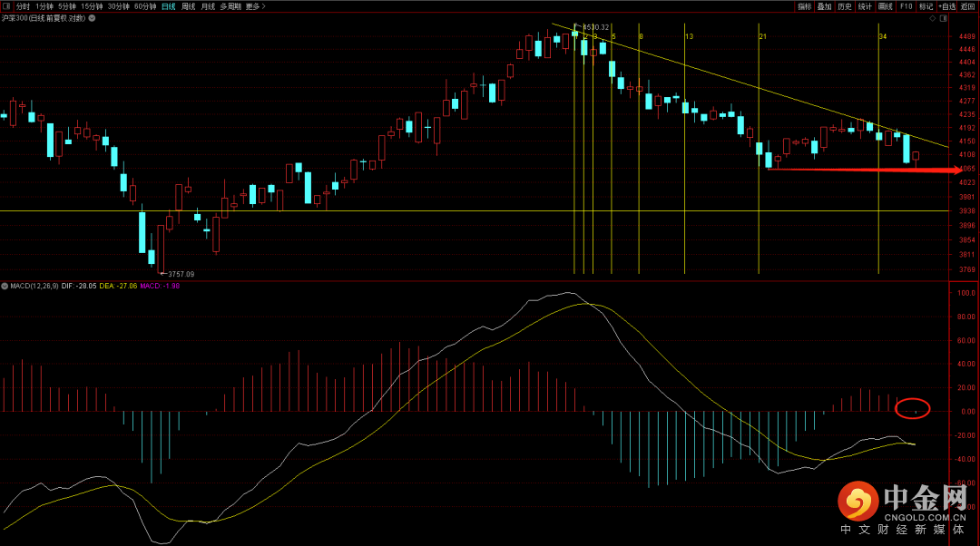
Task: Click the 指标 indicator button
Action: coord(804,6)
